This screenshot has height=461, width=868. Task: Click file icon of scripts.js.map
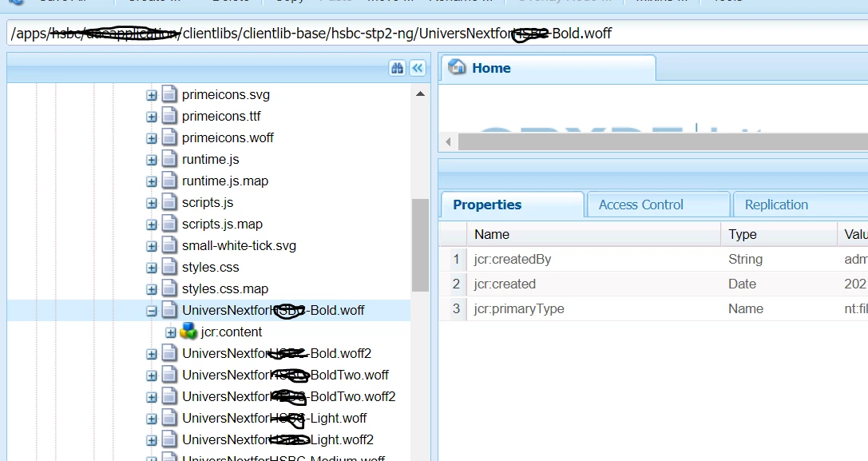(169, 225)
